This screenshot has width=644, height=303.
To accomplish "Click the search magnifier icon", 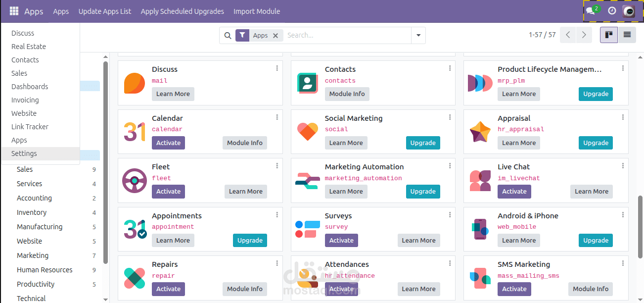I will 228,36.
